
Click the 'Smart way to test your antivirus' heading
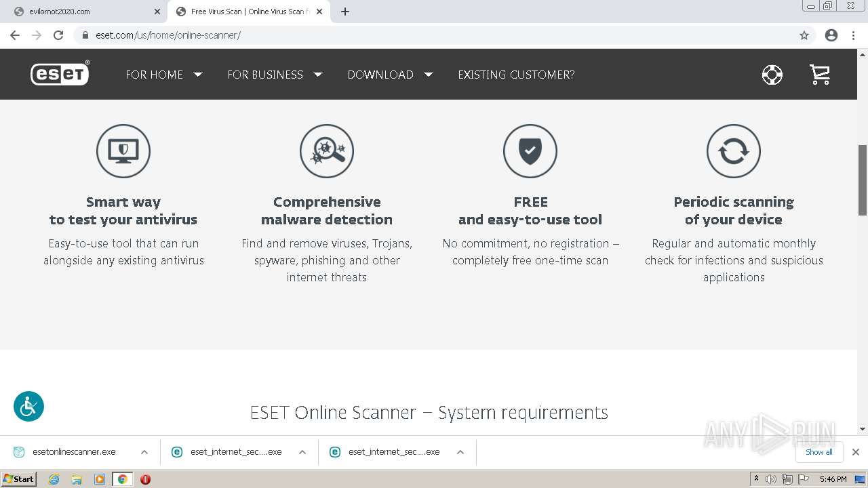(123, 211)
